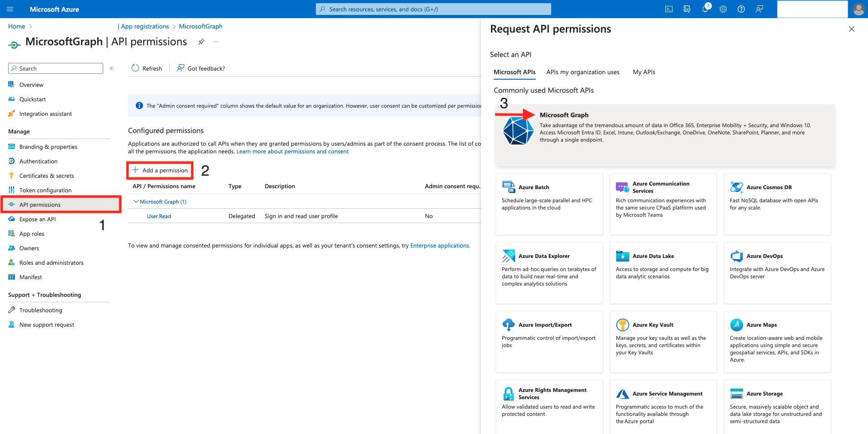This screenshot has height=434, width=868.
Task: Open the portal settings gear
Action: click(x=723, y=9)
